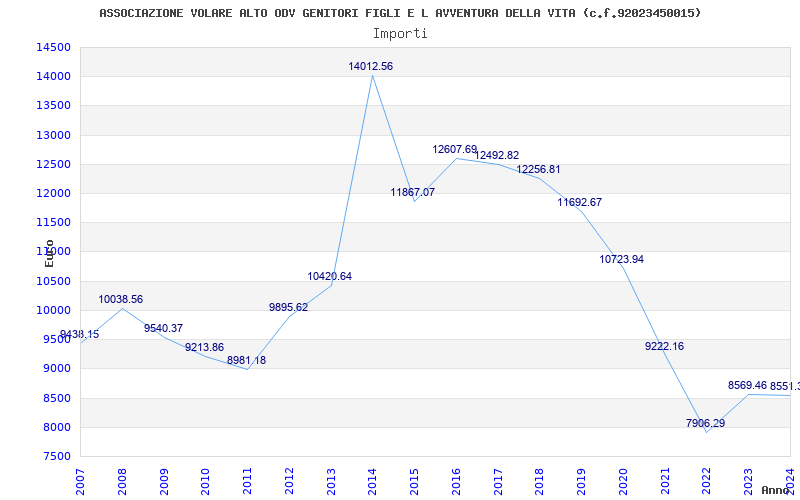Click the 14012.56 peak data label
Screen dimensions: 800x500
(x=370, y=66)
